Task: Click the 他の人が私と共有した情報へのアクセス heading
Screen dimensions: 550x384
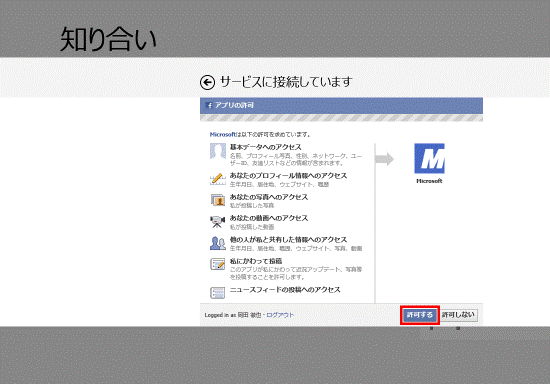Action: [x=288, y=240]
